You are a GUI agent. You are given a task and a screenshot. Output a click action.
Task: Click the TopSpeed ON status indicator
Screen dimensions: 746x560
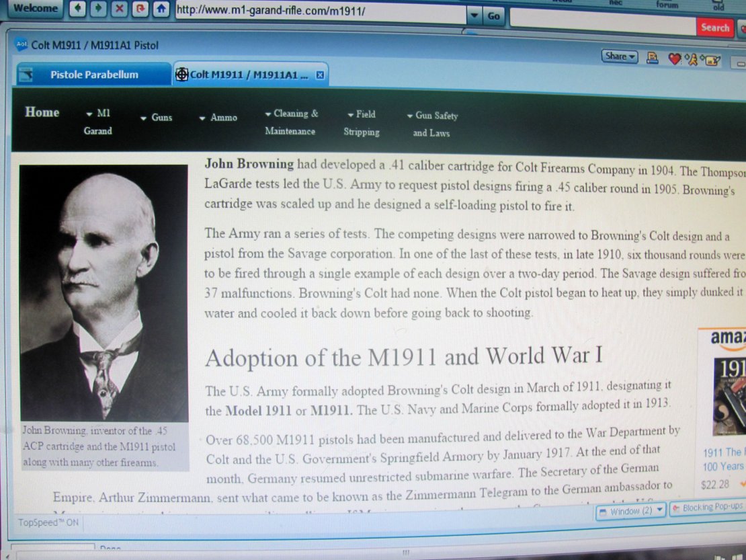coord(48,522)
